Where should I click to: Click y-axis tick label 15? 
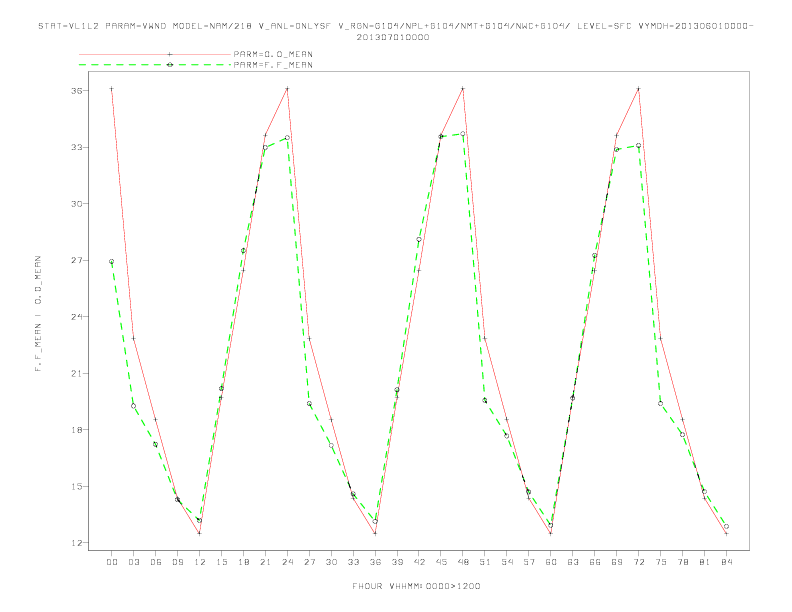click(77, 487)
